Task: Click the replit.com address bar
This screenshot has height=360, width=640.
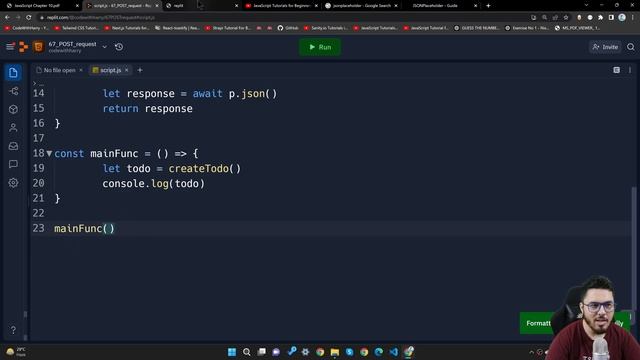Action: point(282,18)
